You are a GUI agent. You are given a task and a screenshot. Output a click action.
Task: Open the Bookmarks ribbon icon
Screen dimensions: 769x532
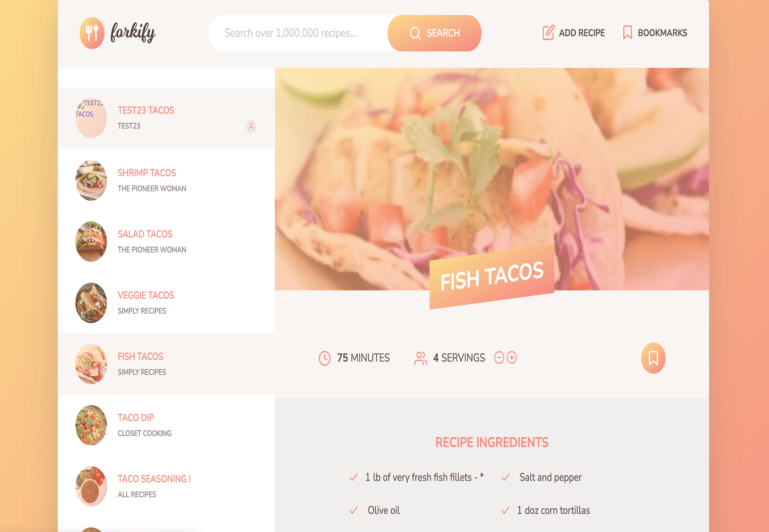[627, 33]
